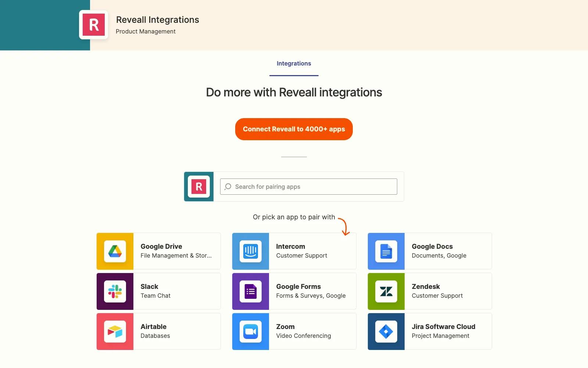The height and width of the screenshot is (368, 588).
Task: Select the Jira Software Cloud title link
Action: tap(444, 327)
